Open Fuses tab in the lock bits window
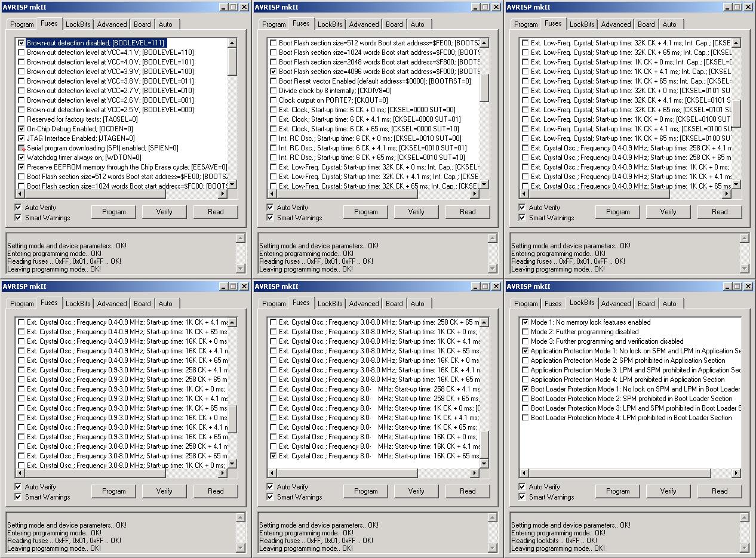The height and width of the screenshot is (558, 756). pos(553,304)
